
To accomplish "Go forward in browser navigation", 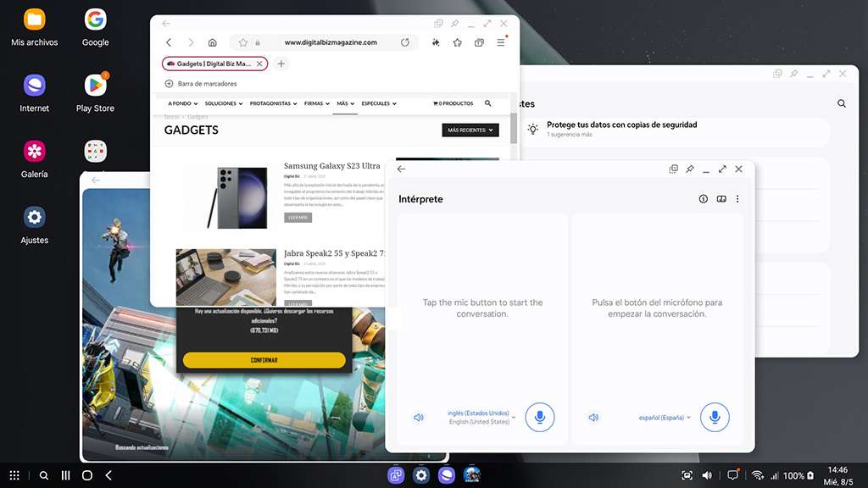I will click(x=191, y=42).
